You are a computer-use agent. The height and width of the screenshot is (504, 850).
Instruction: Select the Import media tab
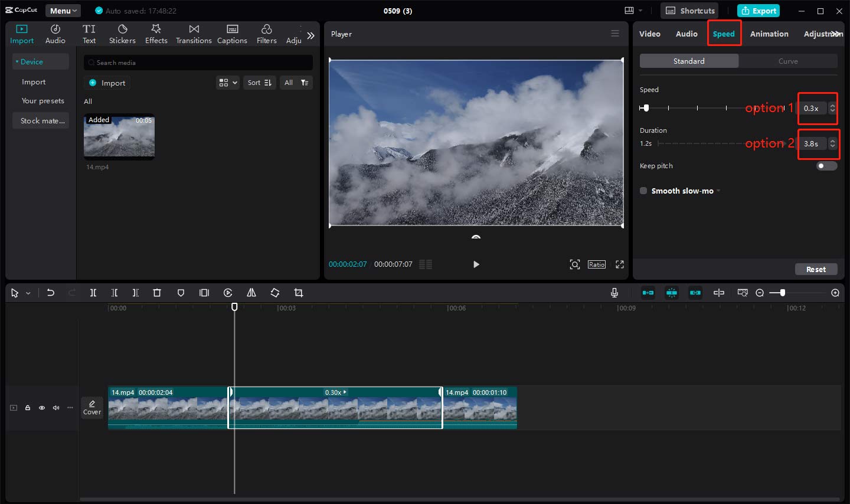pos(22,34)
